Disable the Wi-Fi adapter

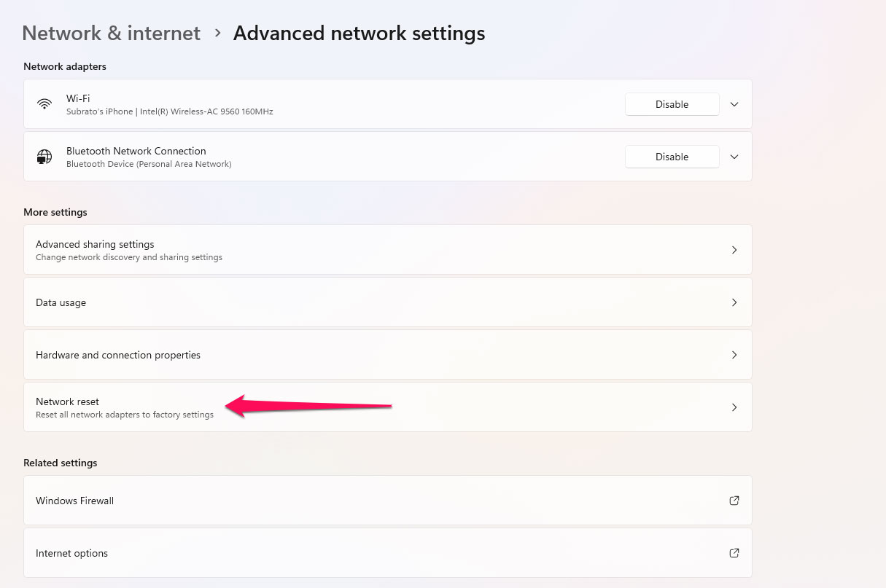[672, 103]
